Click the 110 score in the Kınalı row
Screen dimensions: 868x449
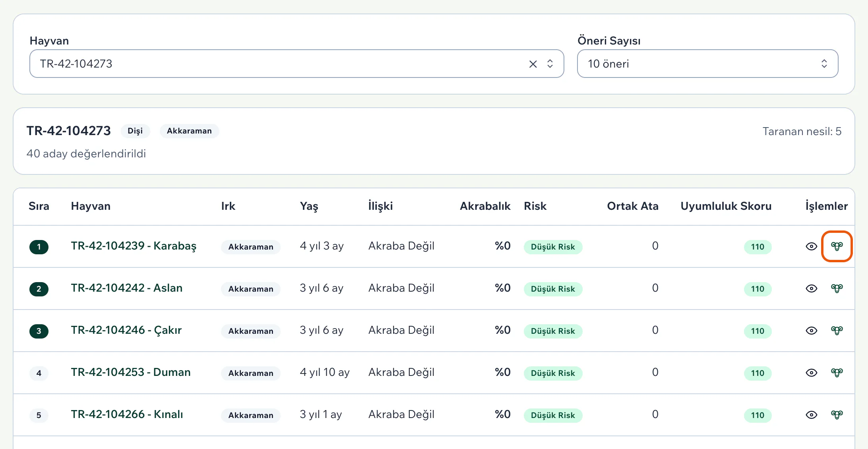758,415
